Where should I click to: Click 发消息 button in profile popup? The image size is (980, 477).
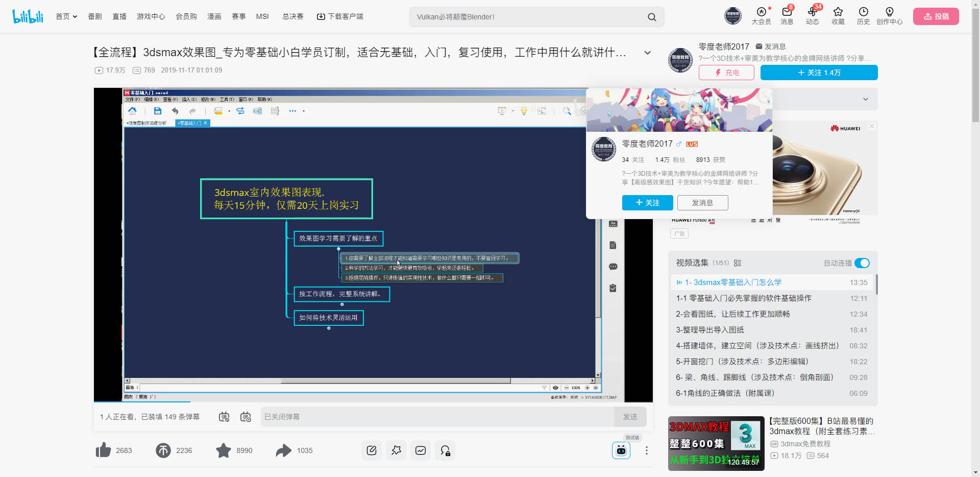702,203
